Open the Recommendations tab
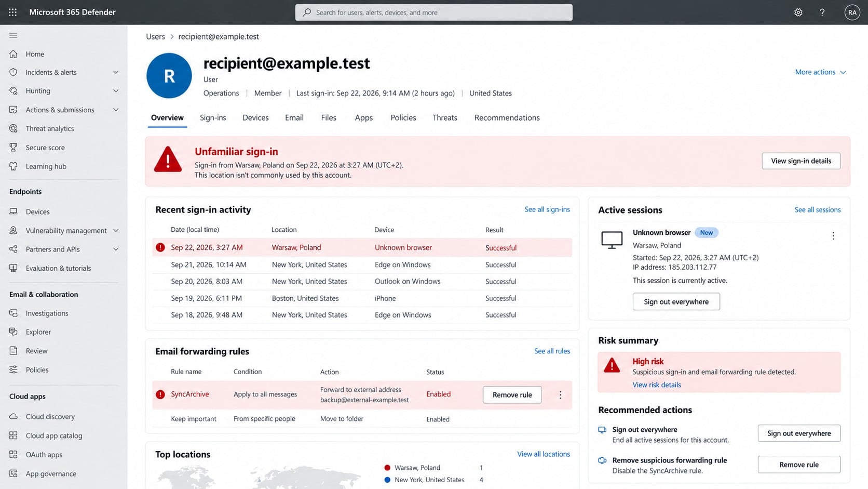This screenshot has height=489, width=868. [507, 118]
